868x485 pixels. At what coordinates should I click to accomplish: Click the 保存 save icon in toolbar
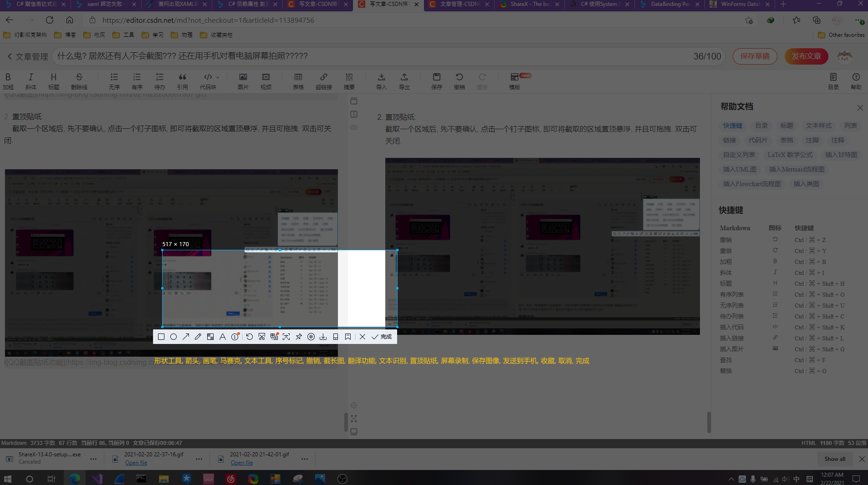437,81
